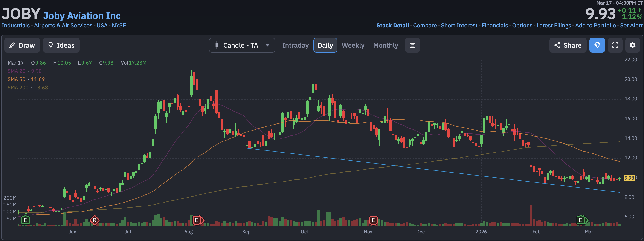Open the Compare link

[x=425, y=26]
